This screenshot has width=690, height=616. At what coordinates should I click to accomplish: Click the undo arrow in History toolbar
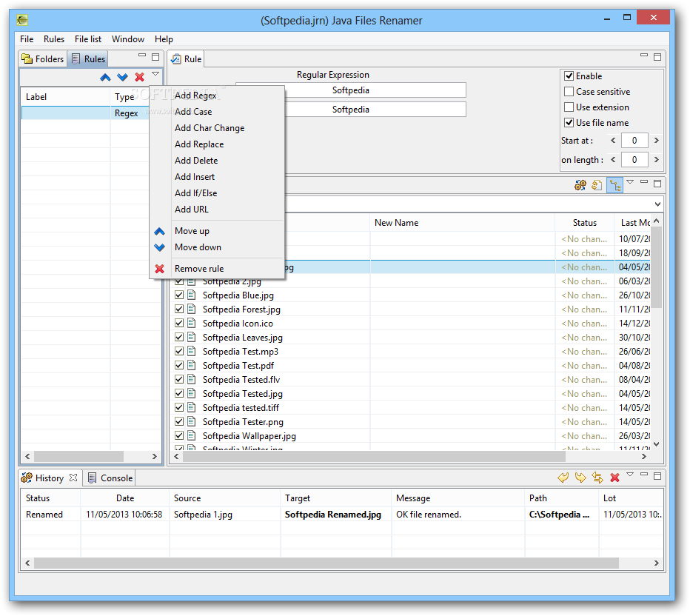point(563,478)
